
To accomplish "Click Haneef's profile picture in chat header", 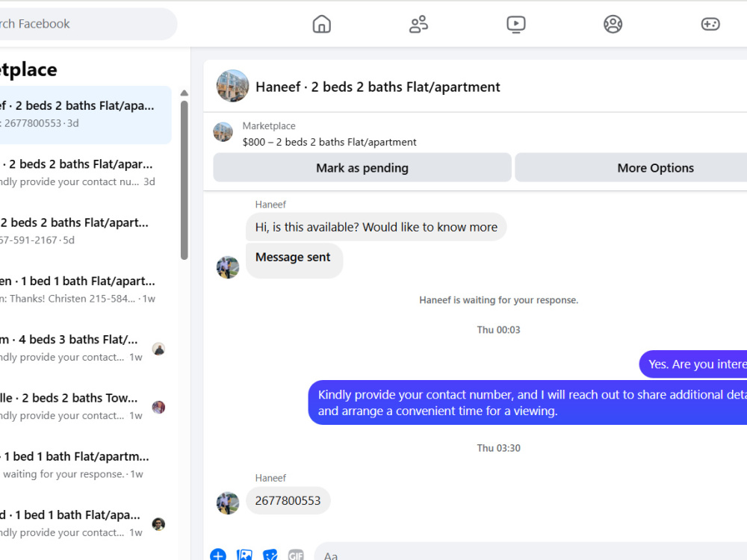I will 232,86.
